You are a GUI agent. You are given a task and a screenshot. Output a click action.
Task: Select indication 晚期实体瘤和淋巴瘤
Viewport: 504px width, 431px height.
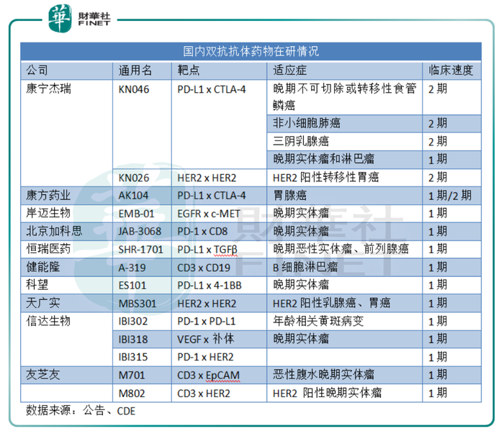(x=323, y=159)
